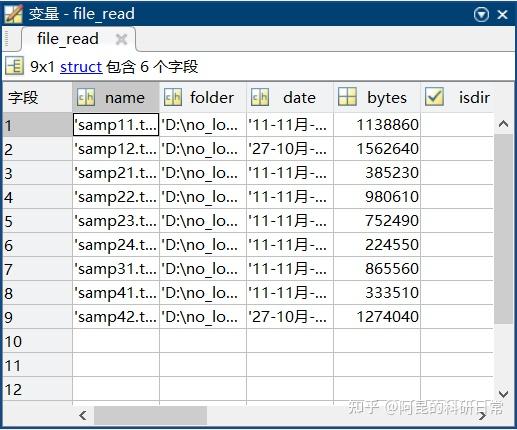Click the MATLAB variable editor title icon
The width and height of the screenshot is (517, 430).
14,14
